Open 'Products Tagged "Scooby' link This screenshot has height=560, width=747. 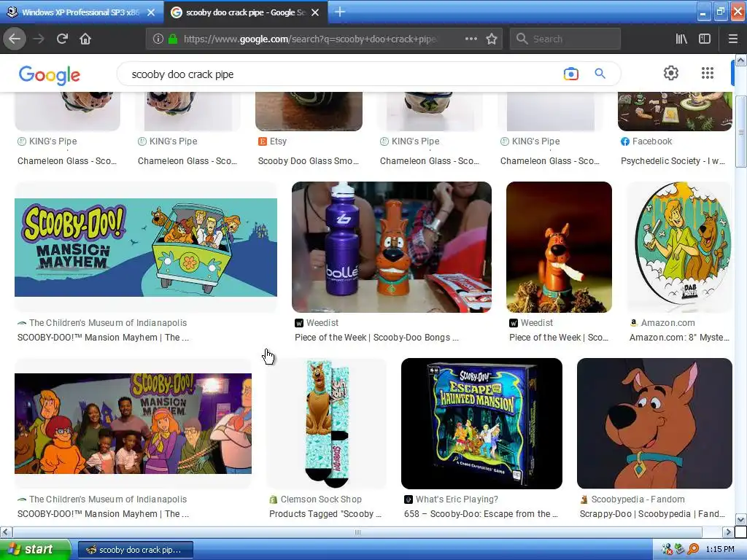325,514
